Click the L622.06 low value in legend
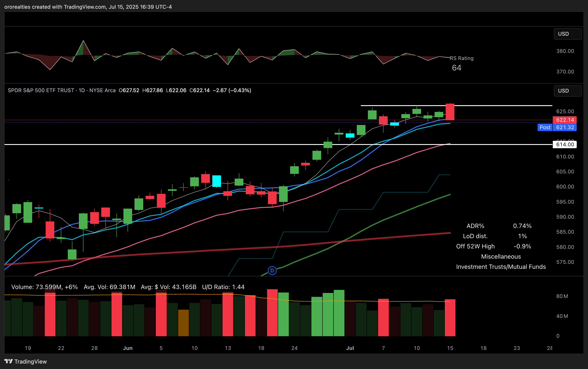The width and height of the screenshot is (588, 369). 176,90
